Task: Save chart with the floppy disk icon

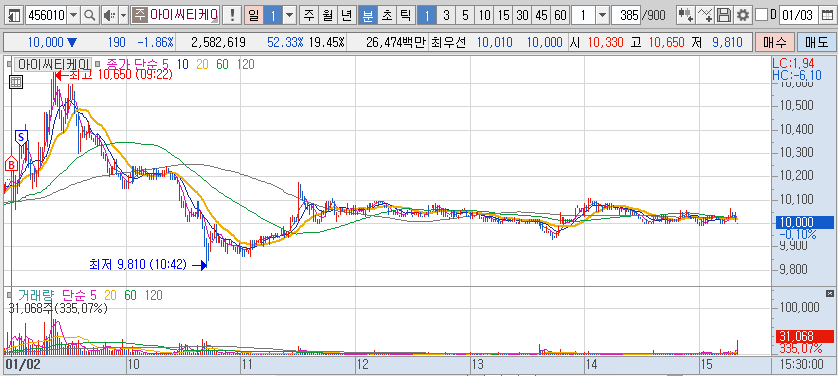Action: pyautogui.click(x=724, y=15)
